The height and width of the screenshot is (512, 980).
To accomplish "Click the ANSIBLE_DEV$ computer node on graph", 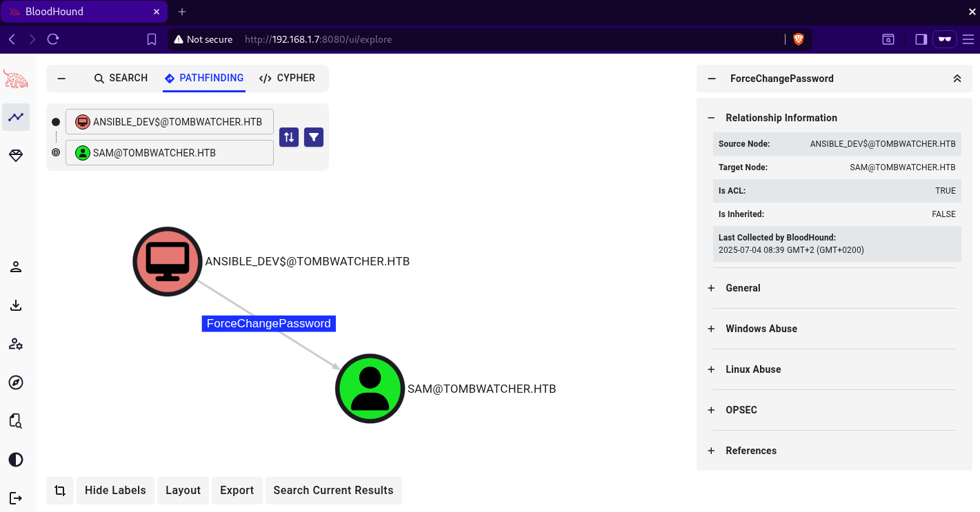I will (x=168, y=262).
